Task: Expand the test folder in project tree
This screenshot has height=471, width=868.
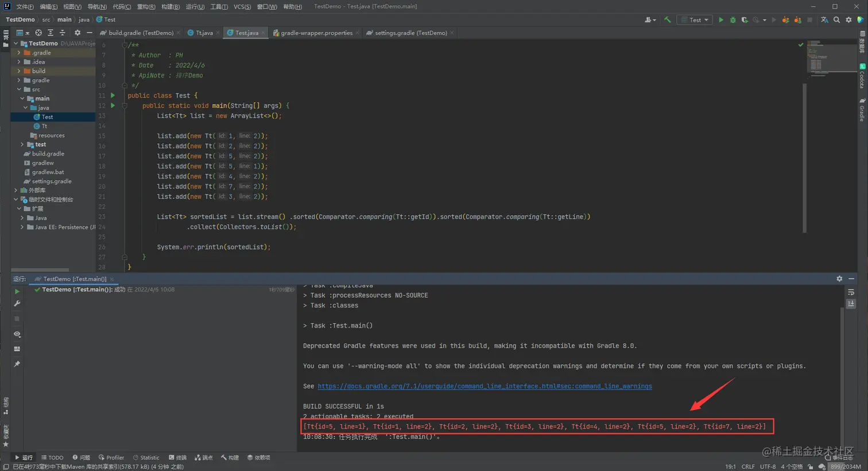Action: (x=22, y=144)
